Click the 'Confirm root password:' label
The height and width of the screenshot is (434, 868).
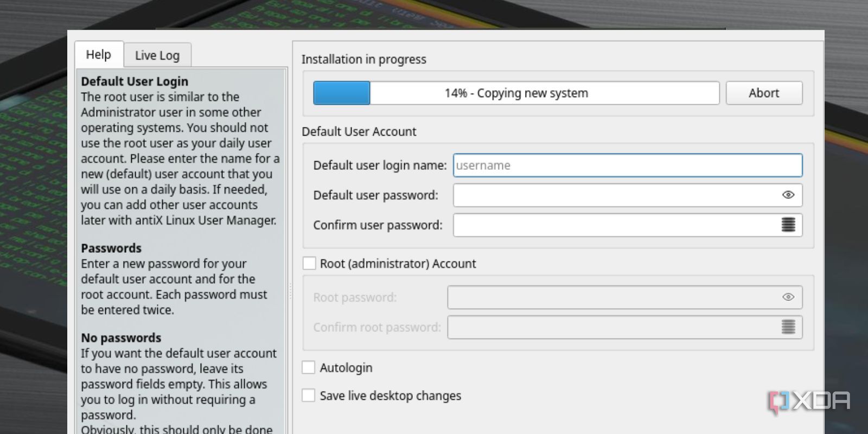(377, 327)
